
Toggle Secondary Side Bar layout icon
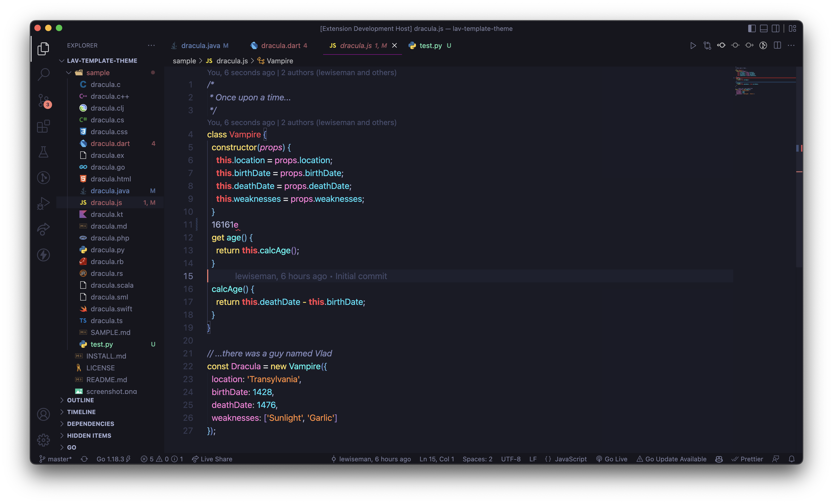coord(776,29)
